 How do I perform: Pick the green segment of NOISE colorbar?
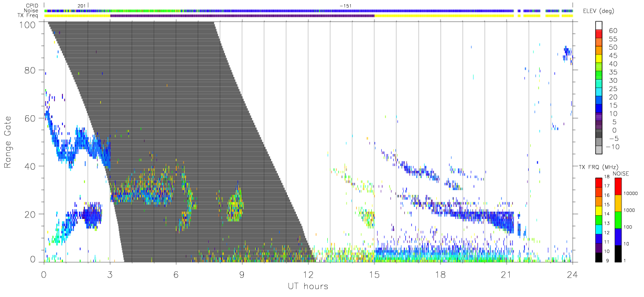coord(617,219)
